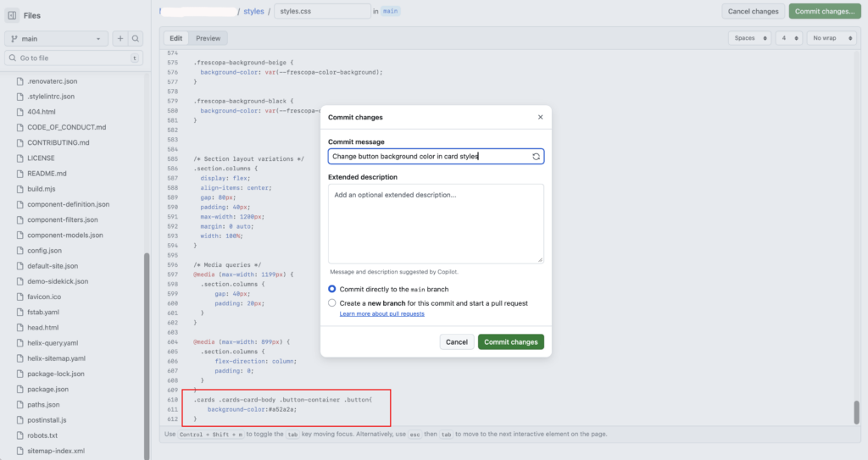Click Cancel in the commit dialog
This screenshot has width=868, height=460.
[457, 342]
